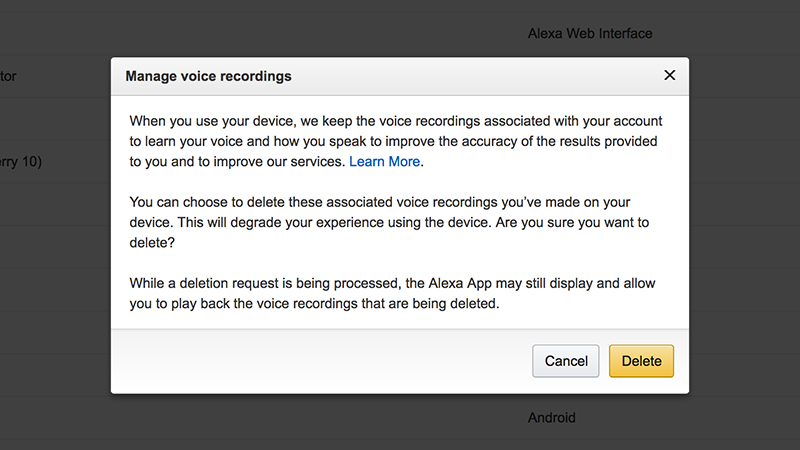Click empty footer area left of Cancel

(x=321, y=361)
